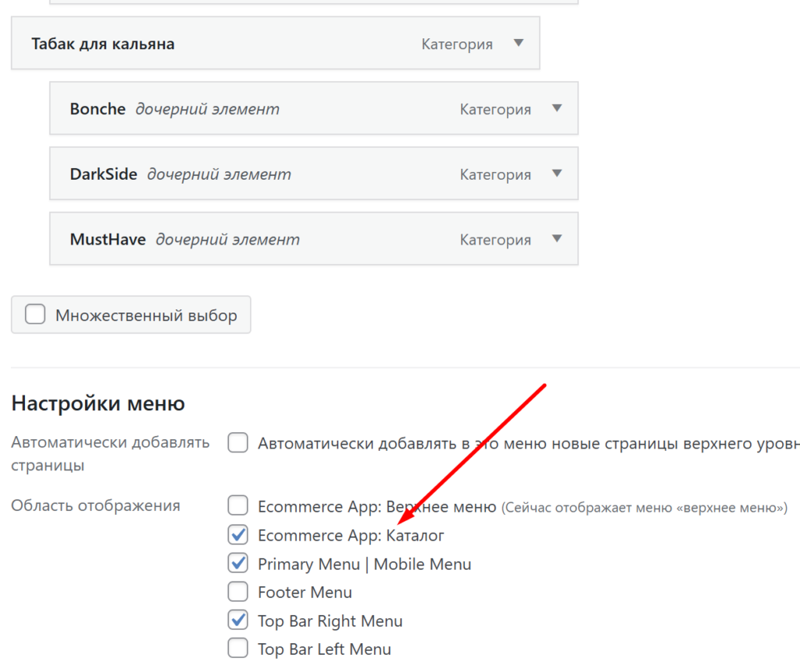Screen dimensions: 800x672
Task: Click the MustHave child item title
Action: pos(108,239)
